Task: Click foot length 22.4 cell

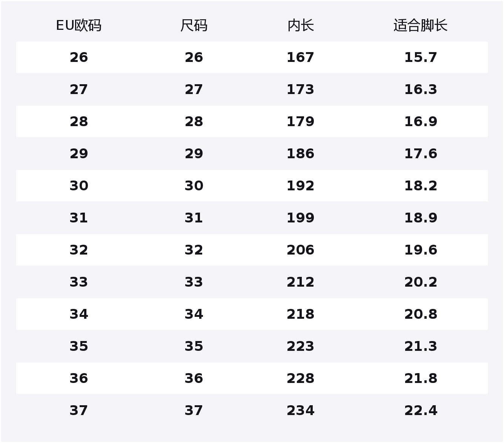Action: 421,411
